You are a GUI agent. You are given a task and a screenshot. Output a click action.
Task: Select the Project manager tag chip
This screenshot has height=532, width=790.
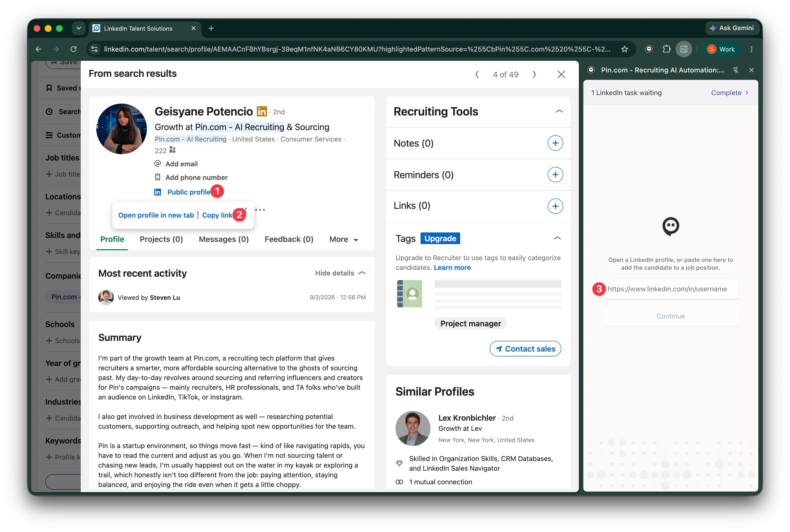(470, 324)
